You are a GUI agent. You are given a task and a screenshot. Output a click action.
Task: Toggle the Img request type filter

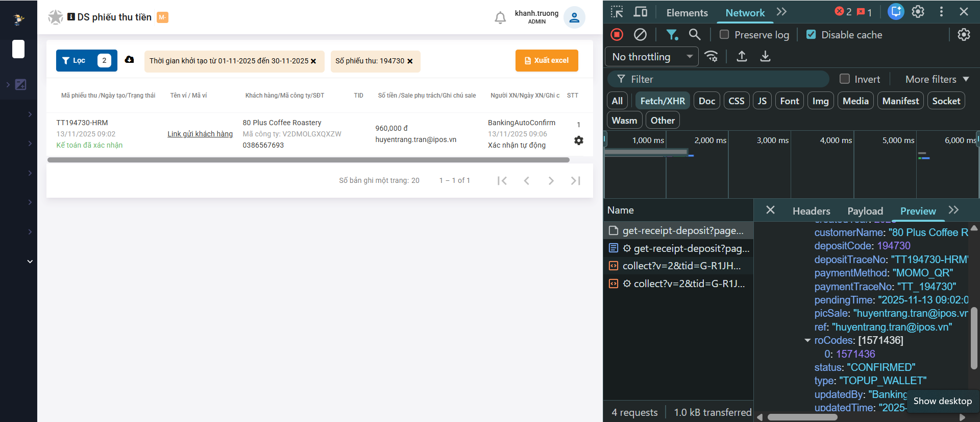pyautogui.click(x=821, y=101)
